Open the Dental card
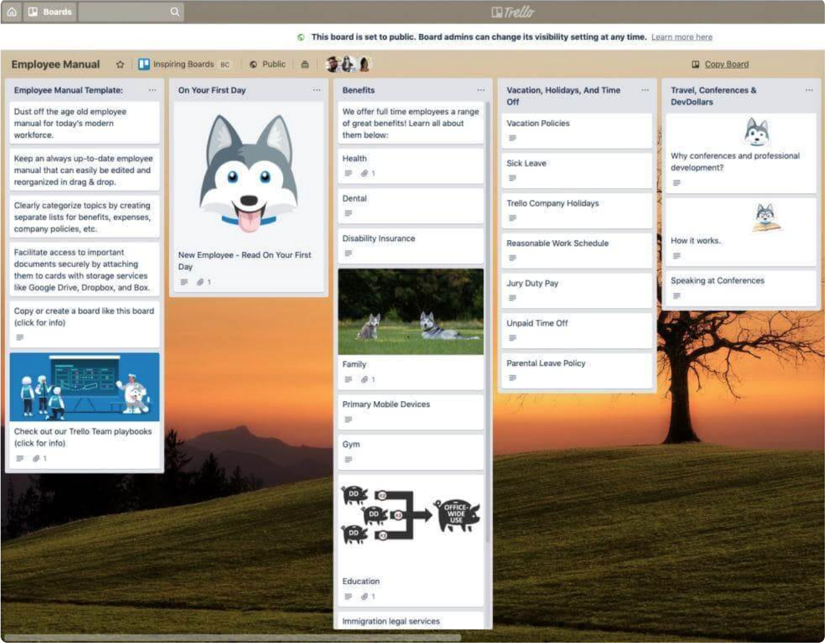Image resolution: width=828 pixels, height=644 pixels. point(411,206)
